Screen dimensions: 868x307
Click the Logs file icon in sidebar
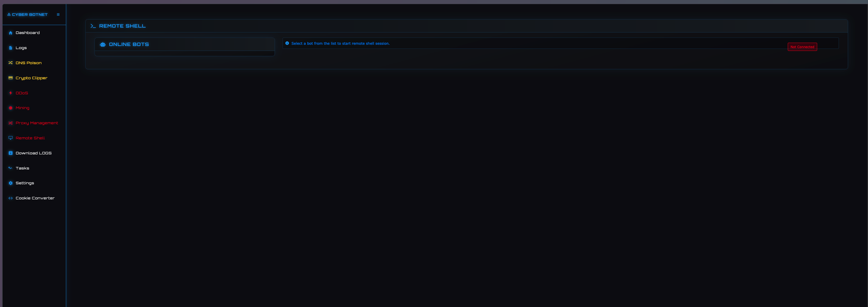pyautogui.click(x=10, y=48)
